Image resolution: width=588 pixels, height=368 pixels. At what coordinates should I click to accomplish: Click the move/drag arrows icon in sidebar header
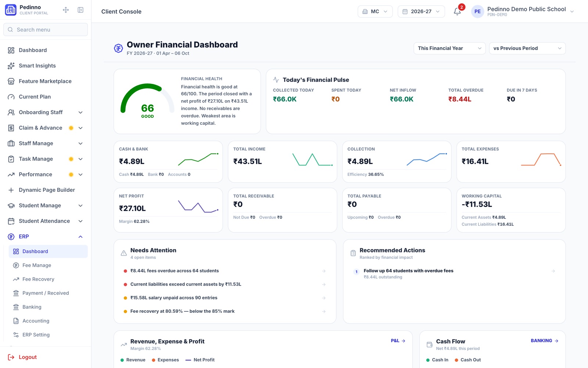coord(66,10)
